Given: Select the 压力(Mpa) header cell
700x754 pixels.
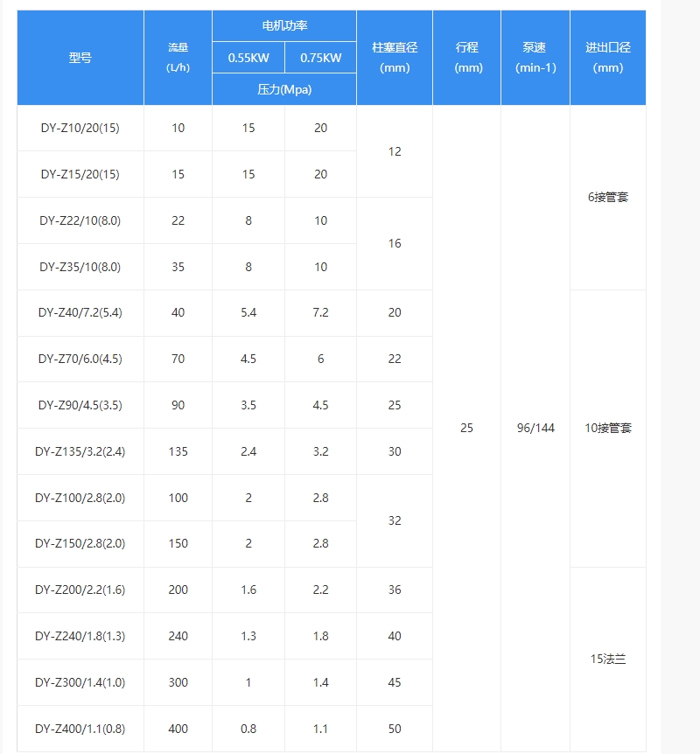Looking at the screenshot, I should tap(284, 89).
